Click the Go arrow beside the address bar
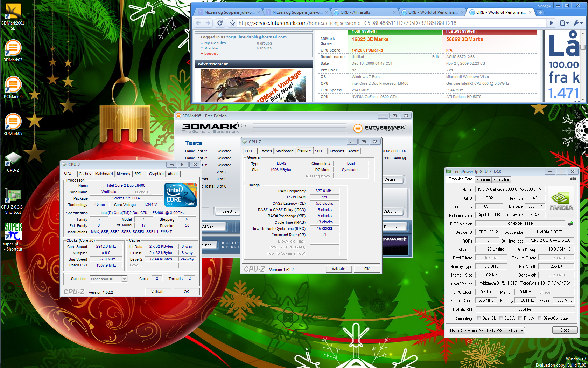588x368 pixels. [552, 23]
